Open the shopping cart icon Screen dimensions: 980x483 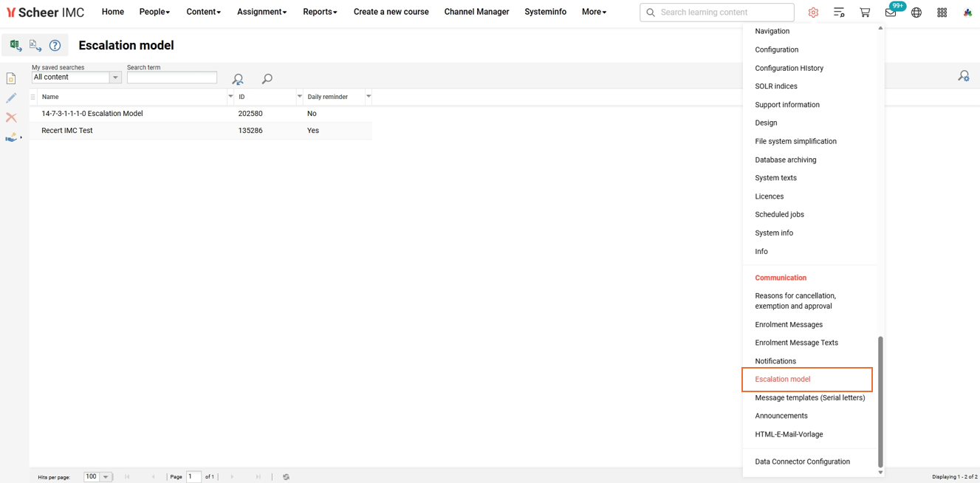[x=865, y=12]
